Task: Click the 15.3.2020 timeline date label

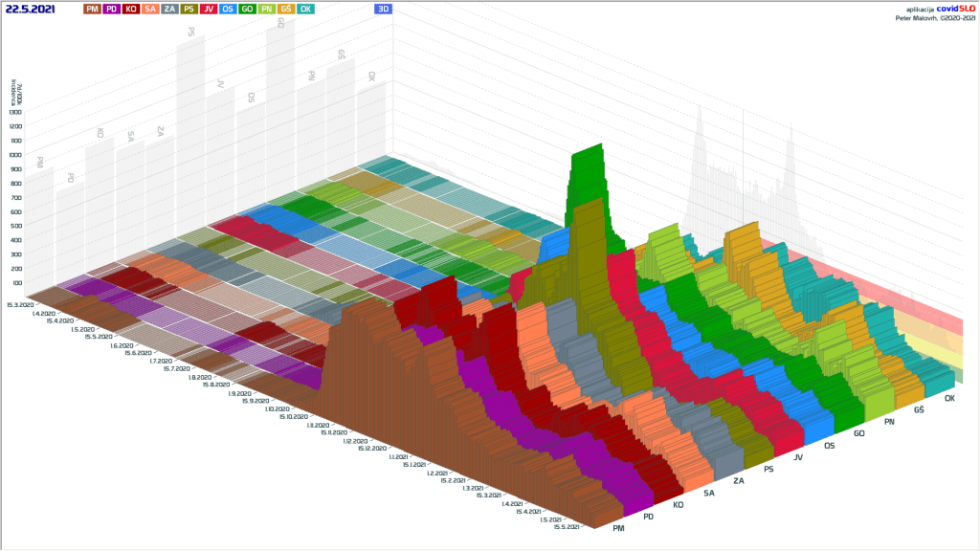Action: point(18,304)
